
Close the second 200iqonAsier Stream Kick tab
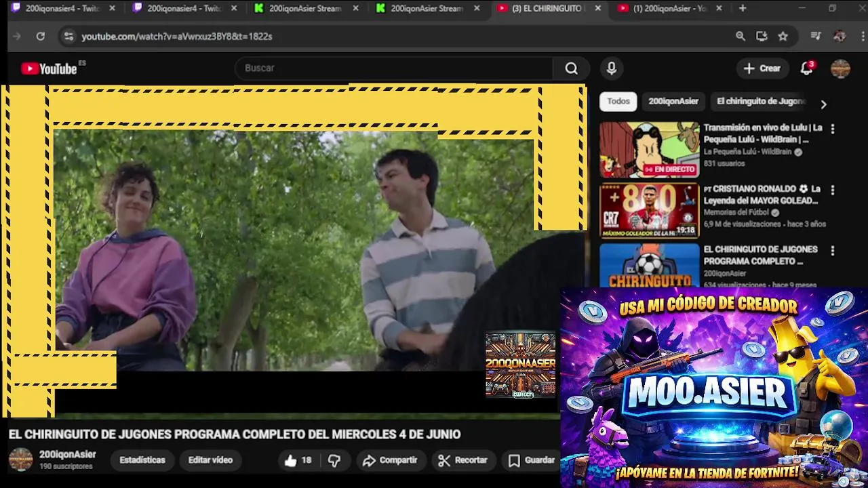(477, 8)
